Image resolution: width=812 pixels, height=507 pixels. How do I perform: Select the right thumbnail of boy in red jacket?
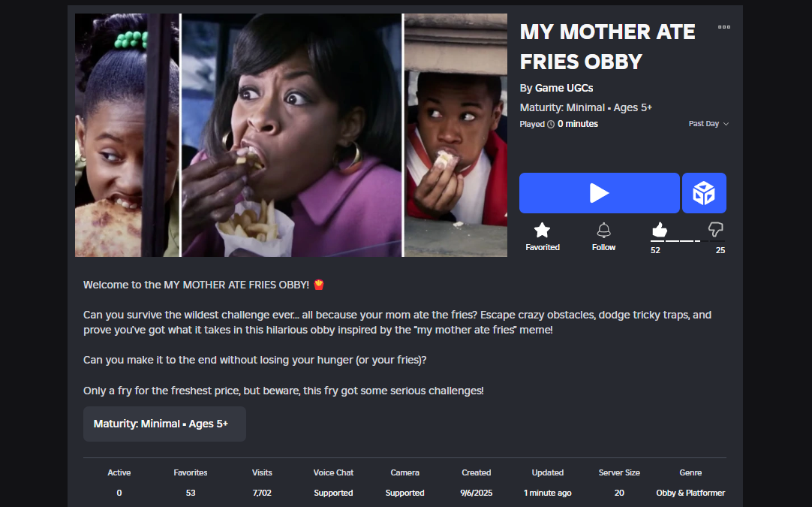pyautogui.click(x=456, y=134)
